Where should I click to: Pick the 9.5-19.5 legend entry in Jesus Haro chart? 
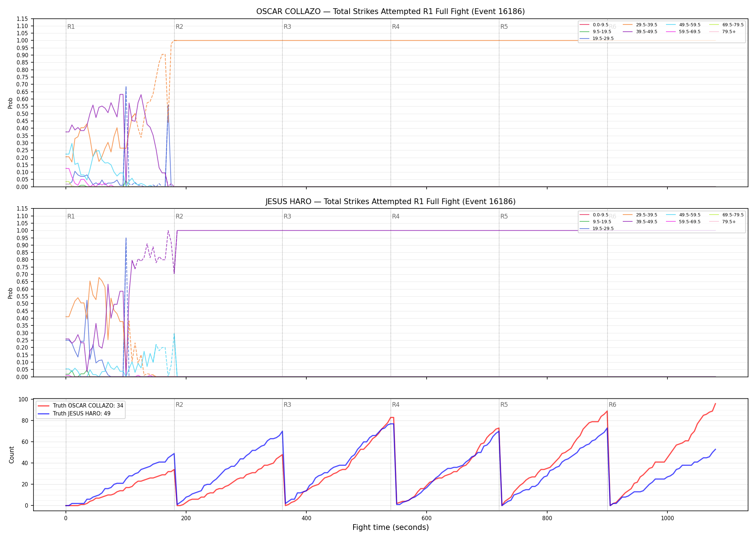[595, 222]
